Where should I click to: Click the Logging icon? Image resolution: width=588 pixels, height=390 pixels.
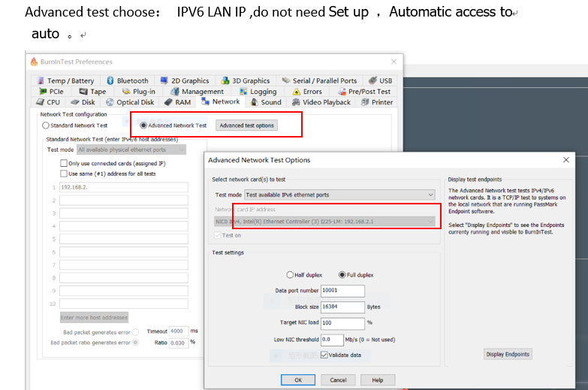(243, 91)
